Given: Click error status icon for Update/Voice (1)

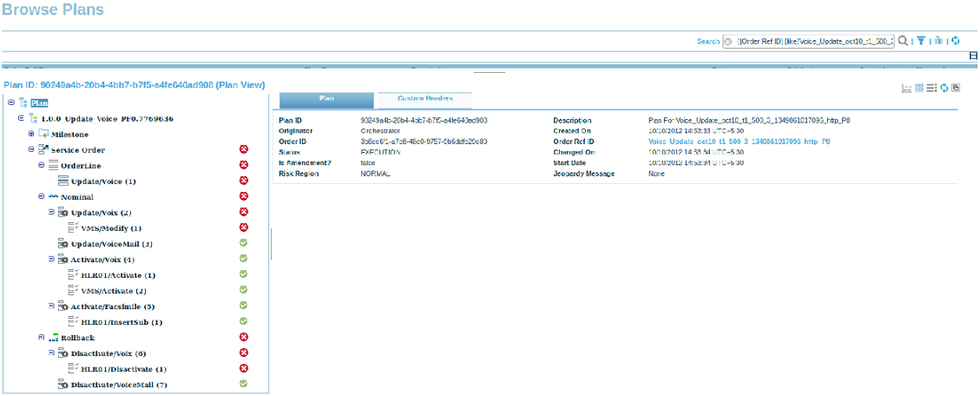Looking at the screenshot, I should tap(244, 181).
